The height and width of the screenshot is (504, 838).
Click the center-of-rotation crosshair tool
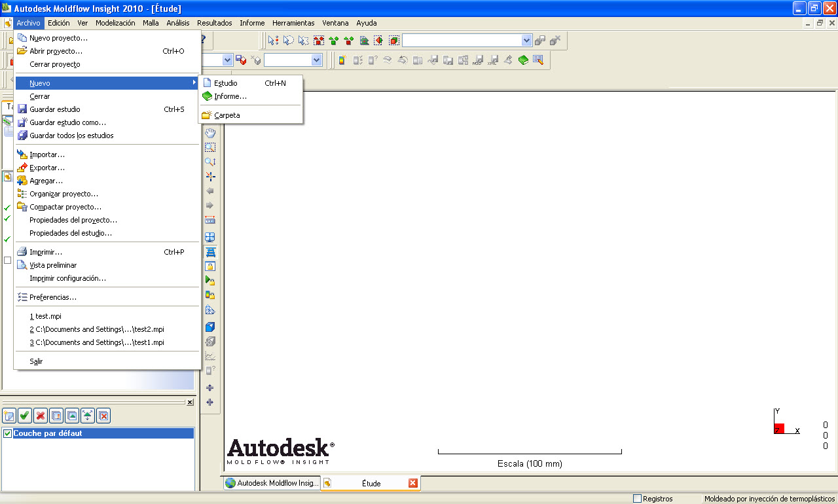pyautogui.click(x=210, y=176)
